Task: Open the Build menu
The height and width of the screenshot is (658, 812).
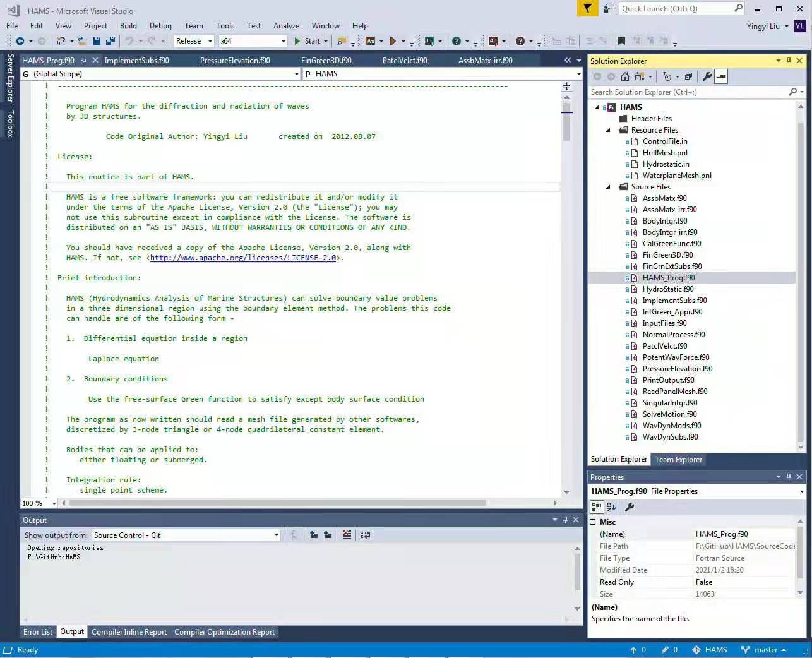Action: [x=128, y=26]
